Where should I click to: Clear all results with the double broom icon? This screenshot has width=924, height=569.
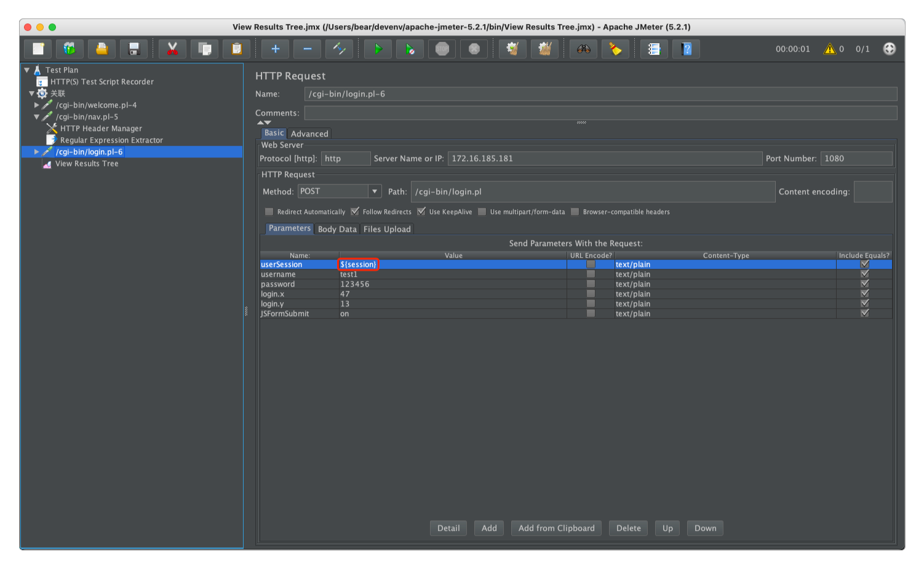544,49
